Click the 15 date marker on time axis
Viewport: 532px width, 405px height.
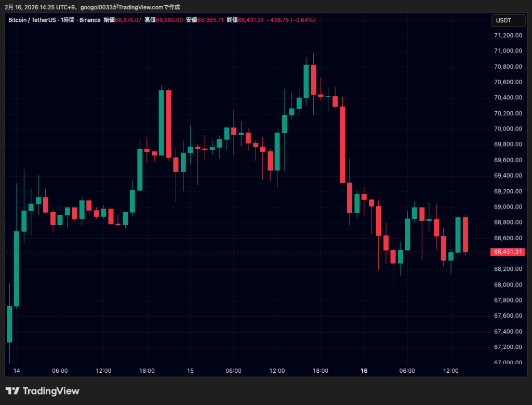(190, 371)
